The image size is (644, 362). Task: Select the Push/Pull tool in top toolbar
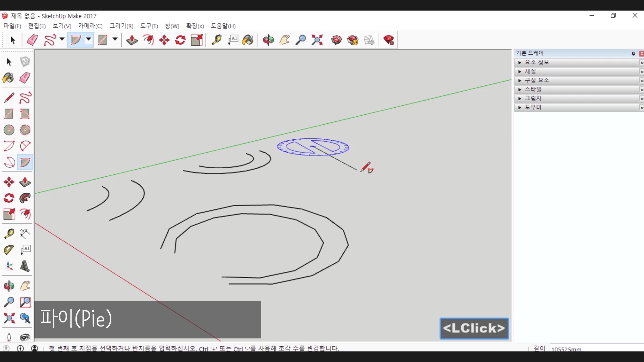[132, 40]
